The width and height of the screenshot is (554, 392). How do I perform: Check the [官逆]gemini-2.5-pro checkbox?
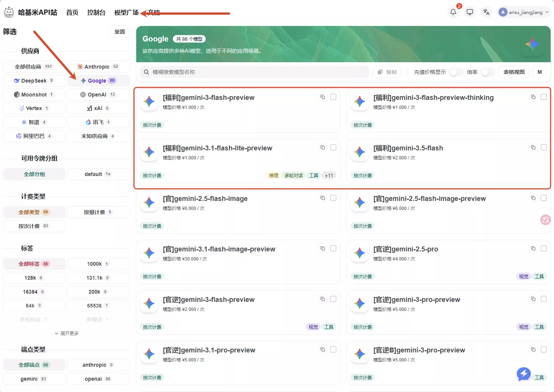(544, 248)
